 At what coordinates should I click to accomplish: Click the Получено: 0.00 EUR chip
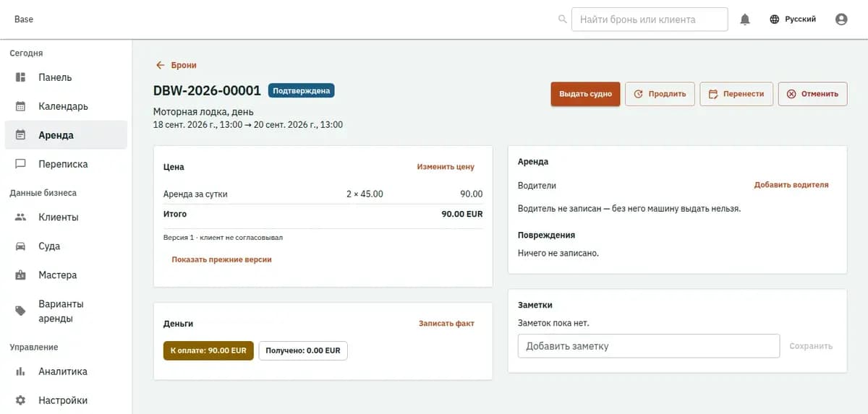point(303,350)
